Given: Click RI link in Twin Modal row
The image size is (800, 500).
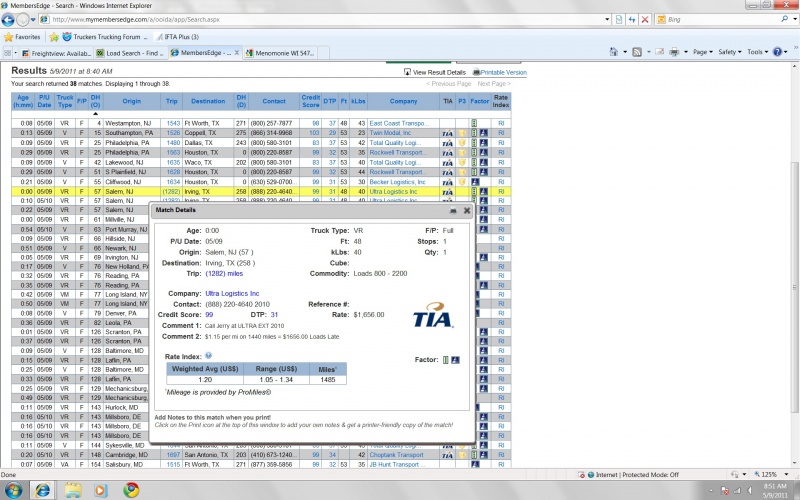Looking at the screenshot, I should [501, 133].
